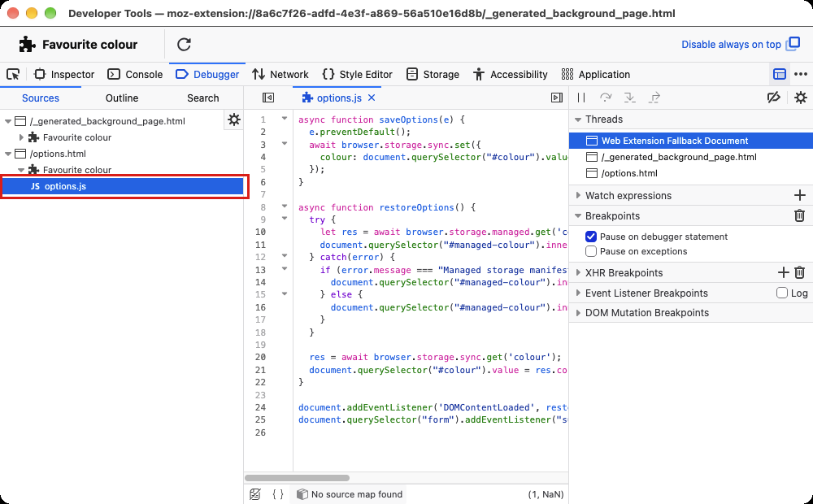The width and height of the screenshot is (813, 504).
Task: Click the step in icon
Action: pyautogui.click(x=629, y=98)
